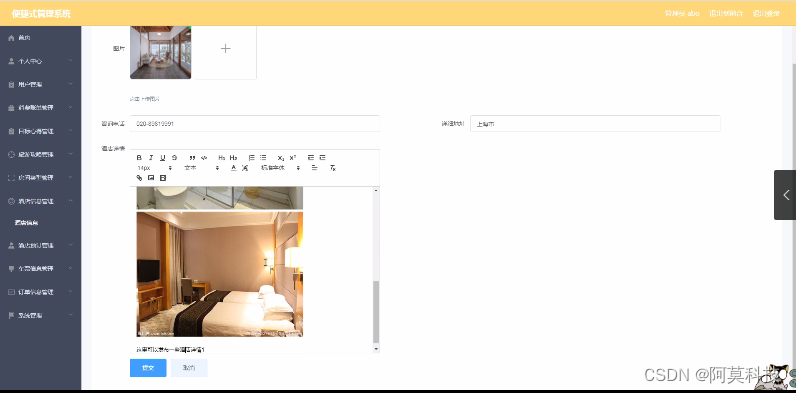Screen dimensions: 796x393
Task: Collapse the expanded sidebar menu via its up chevron
Action: pyautogui.click(x=71, y=201)
